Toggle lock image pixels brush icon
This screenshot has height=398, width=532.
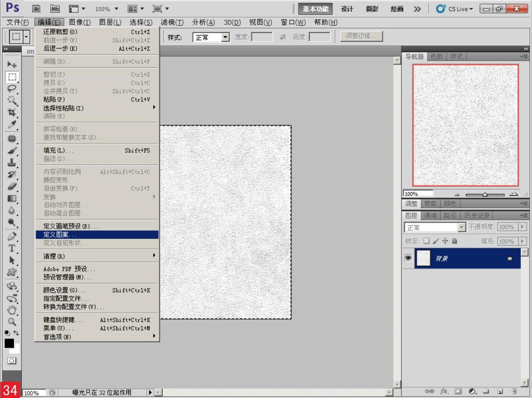click(436, 241)
